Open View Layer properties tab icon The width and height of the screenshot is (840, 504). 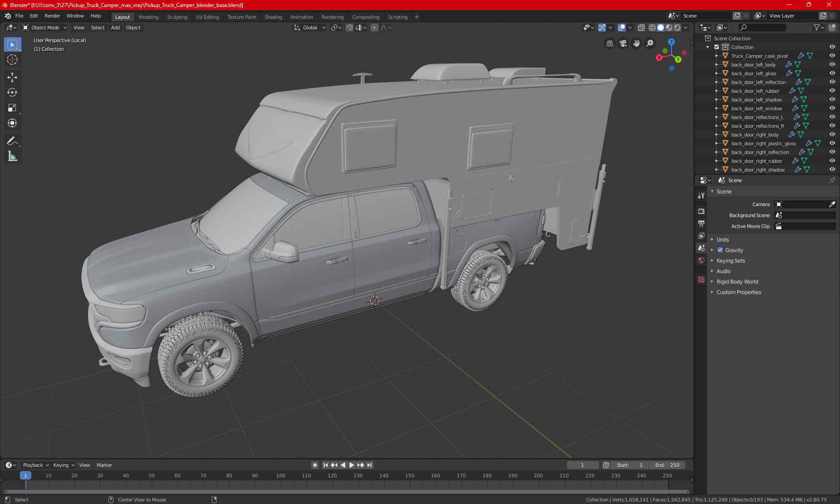coord(701,236)
